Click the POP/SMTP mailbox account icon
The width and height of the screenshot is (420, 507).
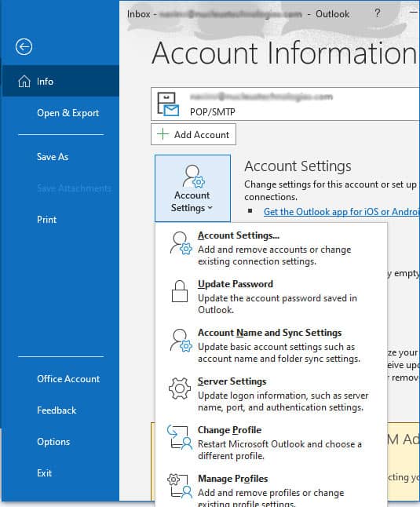point(168,104)
